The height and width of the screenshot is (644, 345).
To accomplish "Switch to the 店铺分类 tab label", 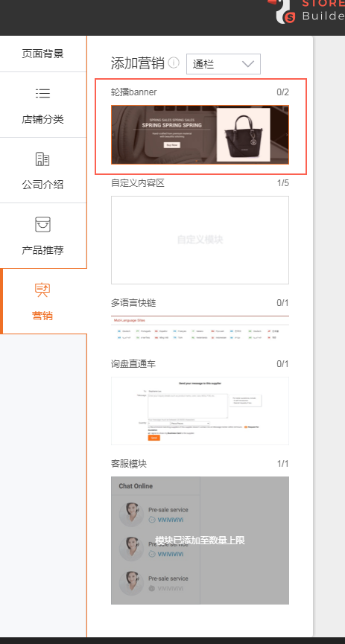I will pyautogui.click(x=42, y=120).
